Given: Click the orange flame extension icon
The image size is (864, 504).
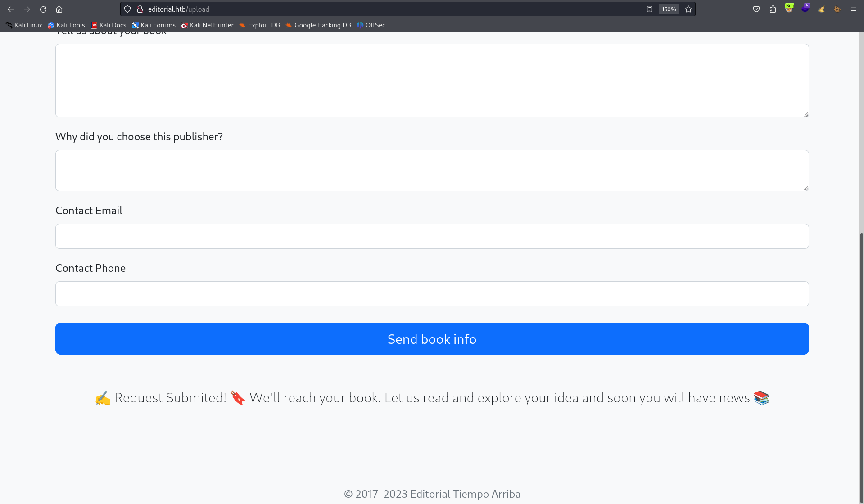Looking at the screenshot, I should pyautogui.click(x=821, y=9).
